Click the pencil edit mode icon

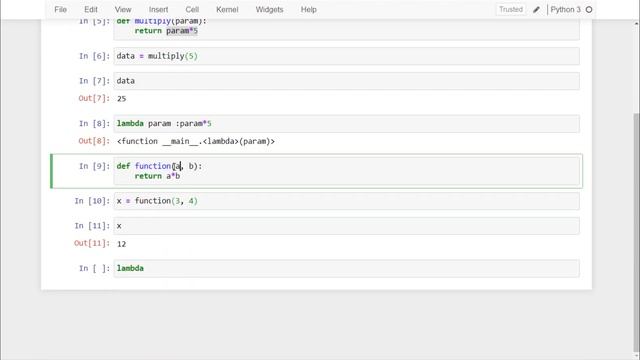[x=536, y=10]
